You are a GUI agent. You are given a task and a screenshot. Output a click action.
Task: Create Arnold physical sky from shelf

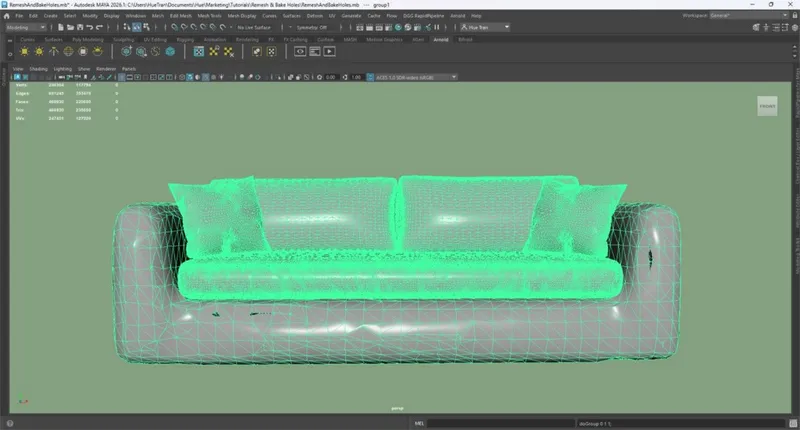(97, 52)
